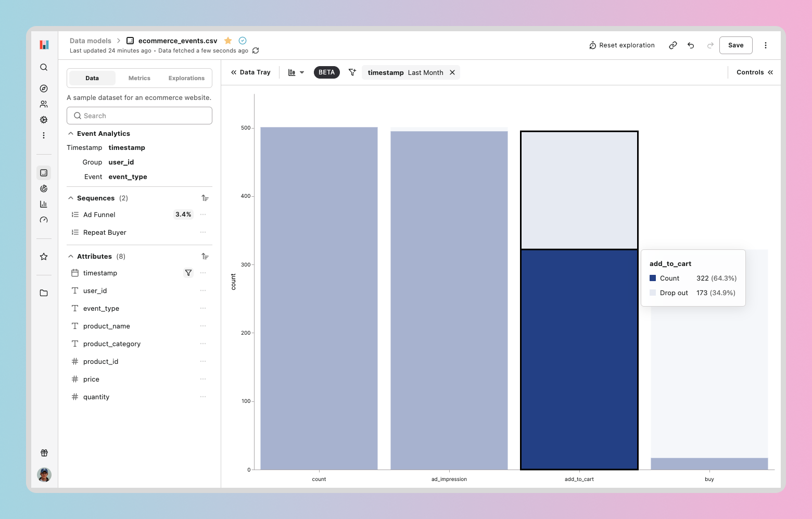812x519 pixels.
Task: Collapse the Event Analytics section
Action: click(x=71, y=134)
